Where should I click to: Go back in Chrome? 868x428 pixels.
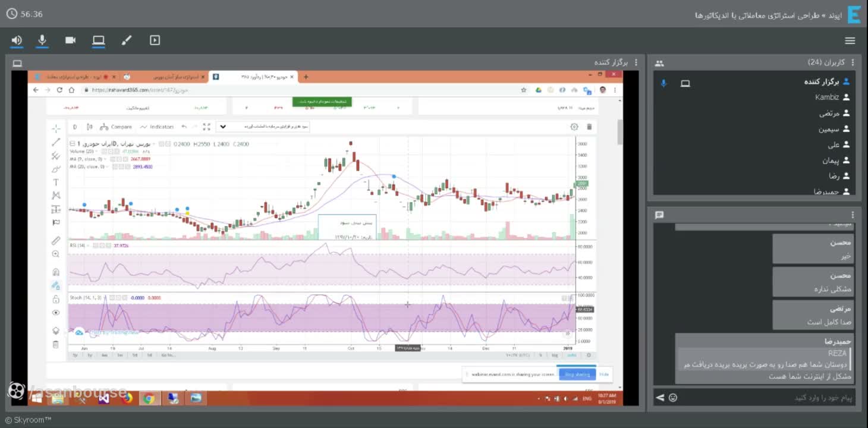point(36,90)
